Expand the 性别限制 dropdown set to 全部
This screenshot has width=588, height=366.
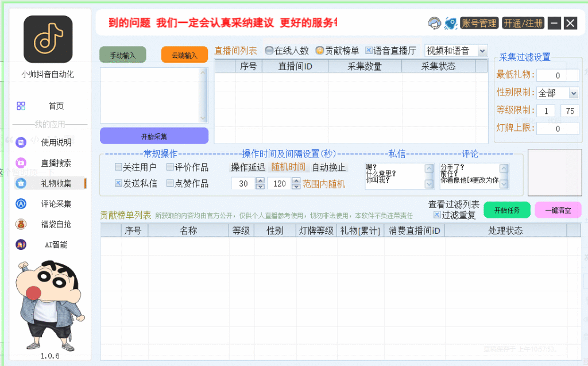[x=573, y=93]
